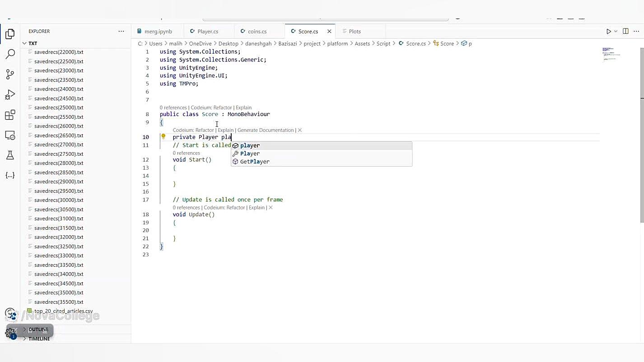Click Generate Documentation code lens
This screenshot has height=362, width=644.
[266, 130]
